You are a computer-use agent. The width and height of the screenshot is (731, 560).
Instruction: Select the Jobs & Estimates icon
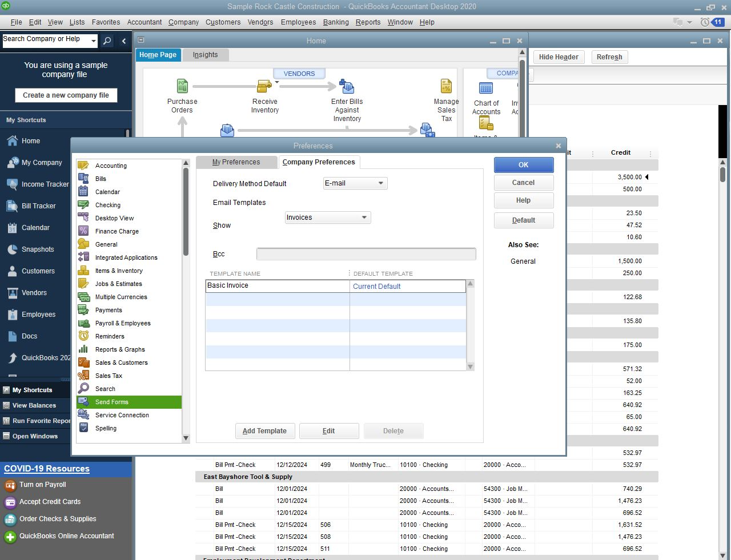pyautogui.click(x=83, y=284)
